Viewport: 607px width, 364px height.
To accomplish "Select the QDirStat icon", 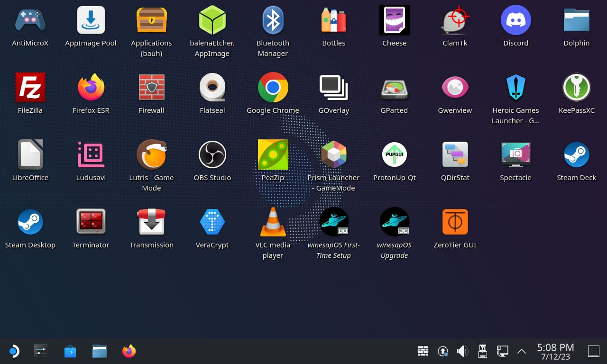I will click(455, 155).
